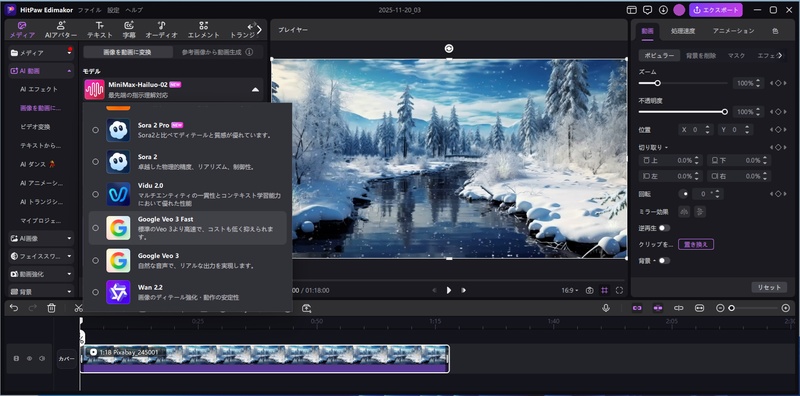Switch to 色 color tab
The width and height of the screenshot is (800, 396).
(x=775, y=31)
